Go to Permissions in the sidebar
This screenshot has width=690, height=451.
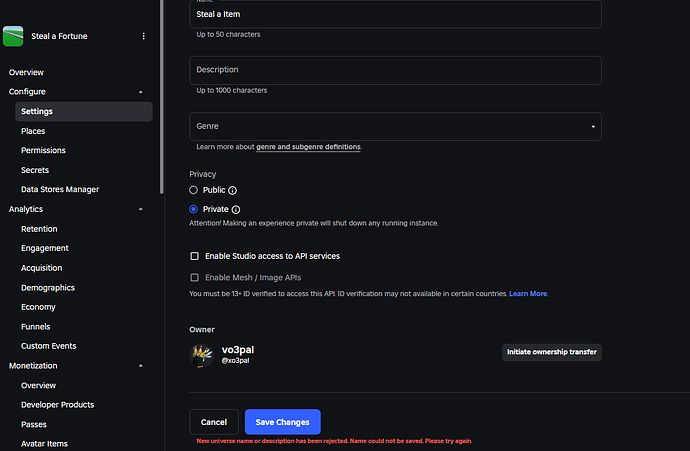point(43,150)
